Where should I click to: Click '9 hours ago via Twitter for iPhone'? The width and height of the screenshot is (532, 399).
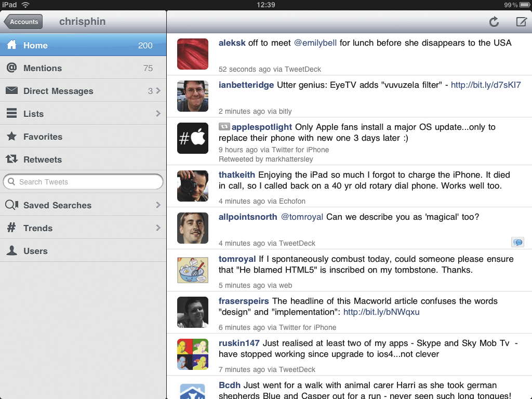(274, 150)
